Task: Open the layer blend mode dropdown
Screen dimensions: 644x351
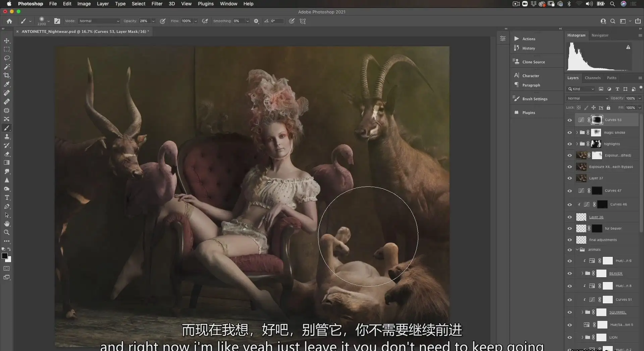Action: click(587, 98)
